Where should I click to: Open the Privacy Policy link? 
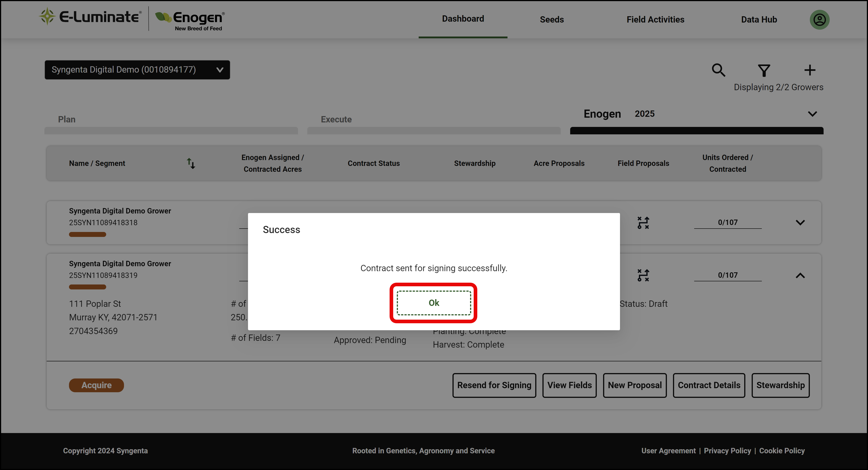click(x=727, y=450)
